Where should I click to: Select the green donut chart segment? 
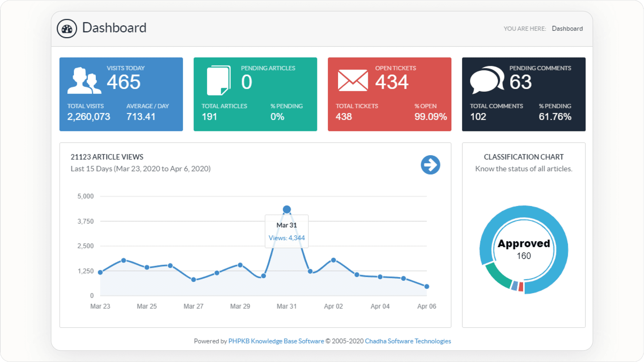(x=498, y=277)
